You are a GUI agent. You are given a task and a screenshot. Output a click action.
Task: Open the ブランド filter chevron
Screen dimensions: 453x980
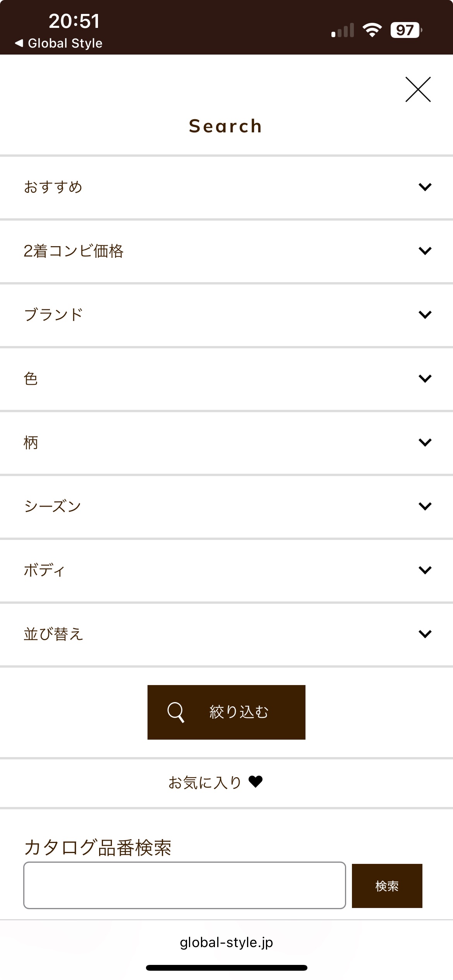425,315
